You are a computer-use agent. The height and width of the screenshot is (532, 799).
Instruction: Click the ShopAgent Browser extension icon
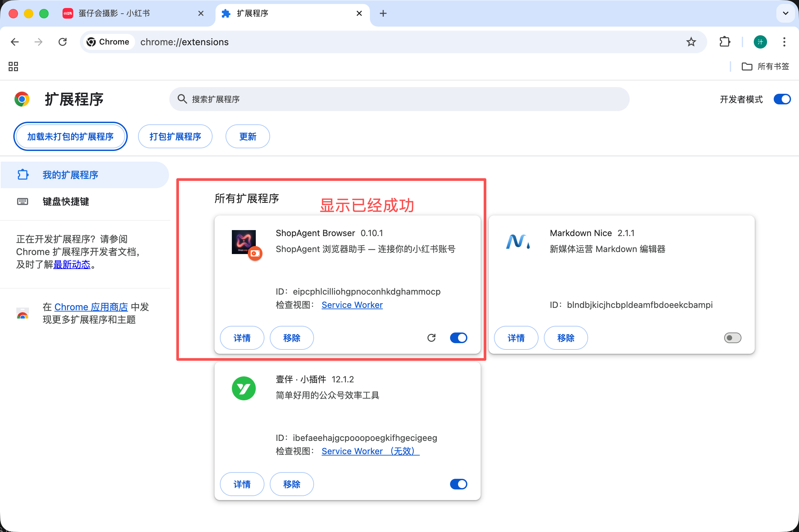[x=244, y=242]
